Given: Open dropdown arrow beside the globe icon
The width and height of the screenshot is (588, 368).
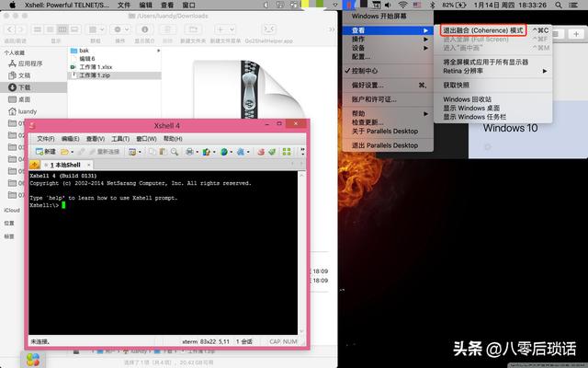Looking at the screenshot, I should [231, 152].
